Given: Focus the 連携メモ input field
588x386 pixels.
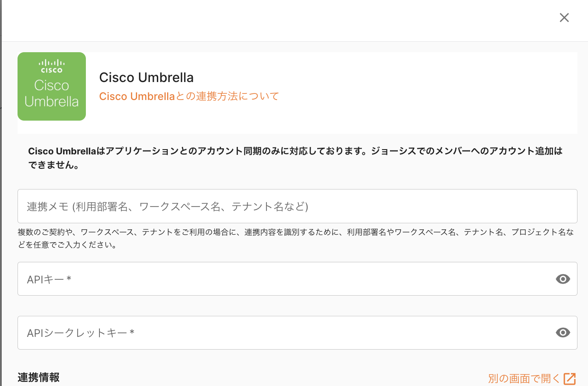Looking at the screenshot, I should [297, 206].
